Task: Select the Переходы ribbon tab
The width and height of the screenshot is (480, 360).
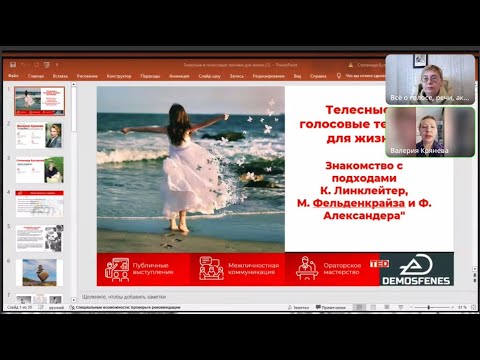Action: click(x=150, y=76)
